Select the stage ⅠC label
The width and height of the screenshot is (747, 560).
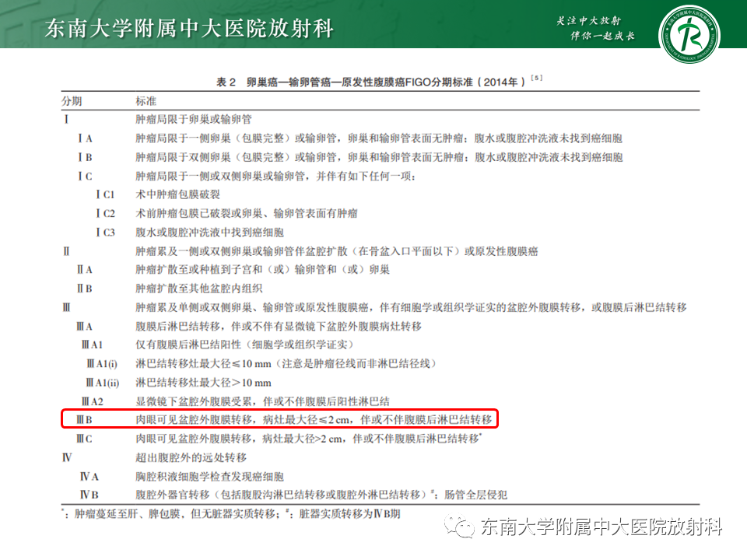86,177
